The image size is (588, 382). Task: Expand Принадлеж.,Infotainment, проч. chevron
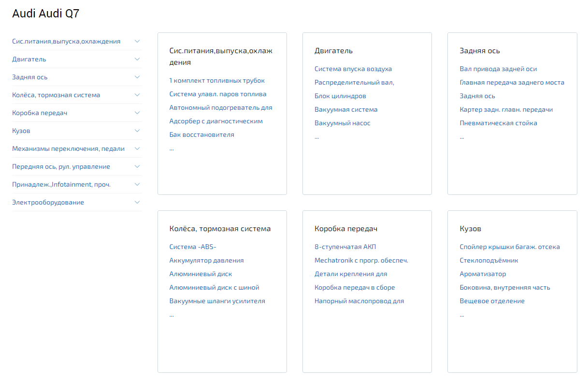point(137,184)
